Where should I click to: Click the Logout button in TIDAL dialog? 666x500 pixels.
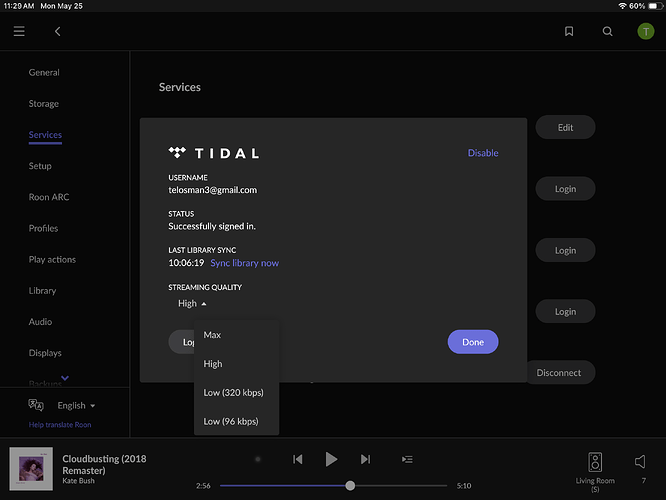[181, 342]
